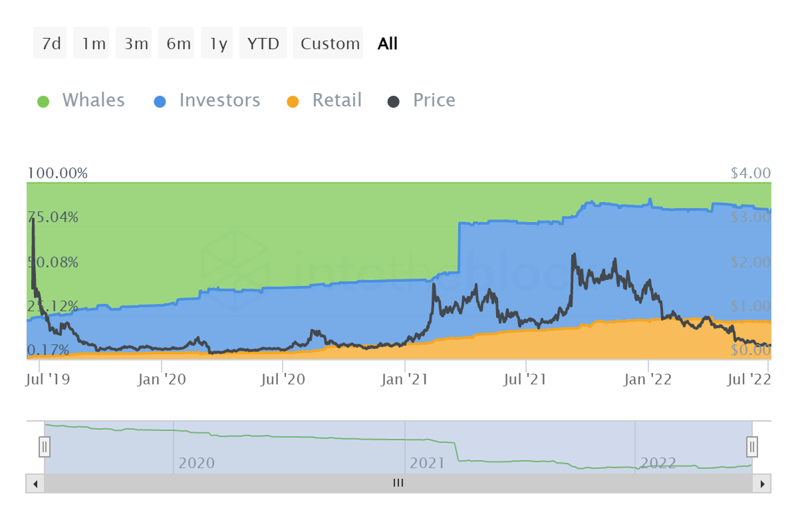Click the $3.00 price axis value
The width and height of the screenshot is (798, 532).
[x=750, y=217]
